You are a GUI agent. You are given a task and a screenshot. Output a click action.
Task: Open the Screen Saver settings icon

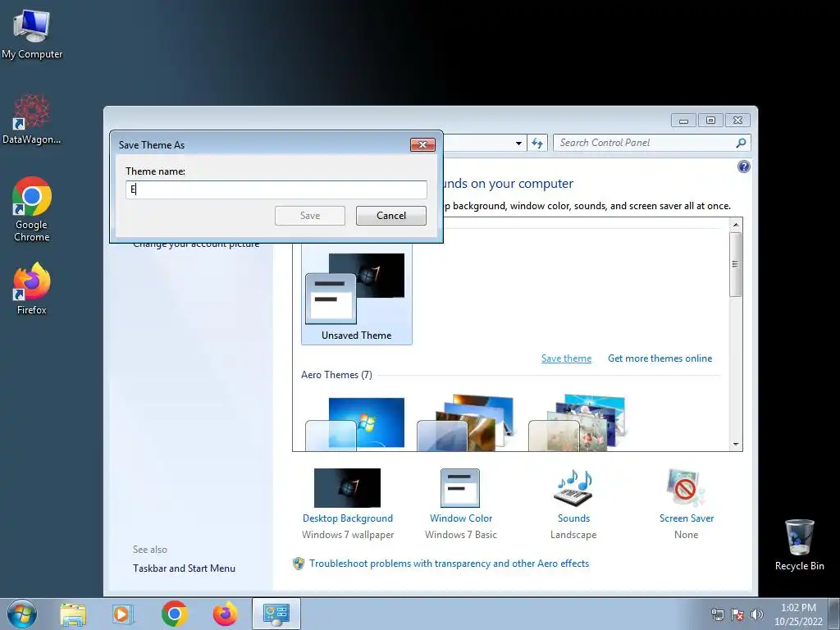687,488
